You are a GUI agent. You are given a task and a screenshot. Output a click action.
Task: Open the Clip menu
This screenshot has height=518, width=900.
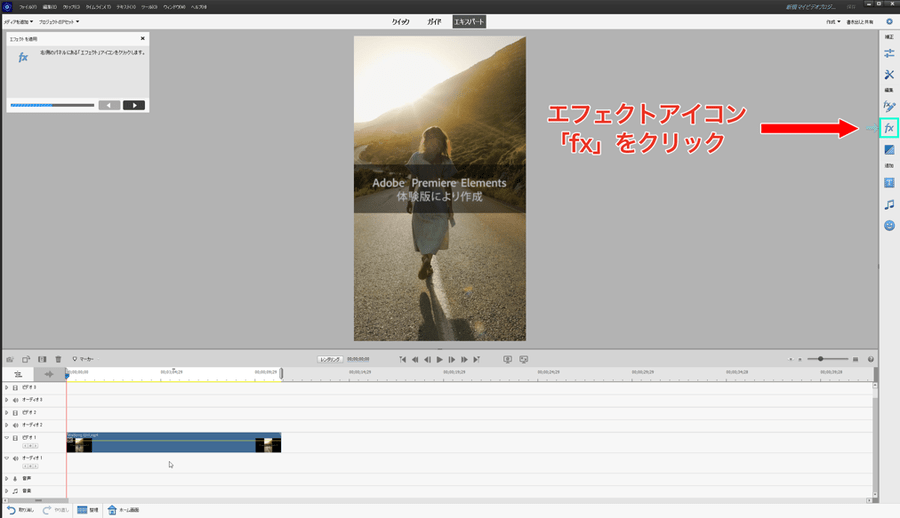click(x=71, y=7)
